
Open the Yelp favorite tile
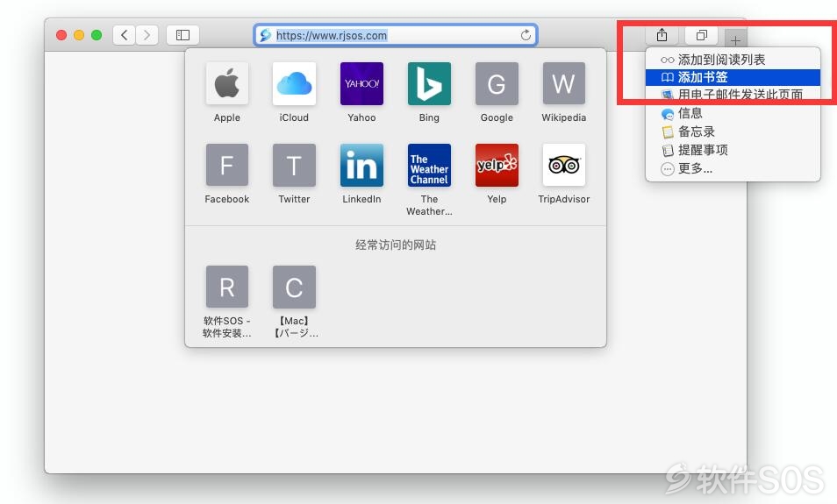497,166
